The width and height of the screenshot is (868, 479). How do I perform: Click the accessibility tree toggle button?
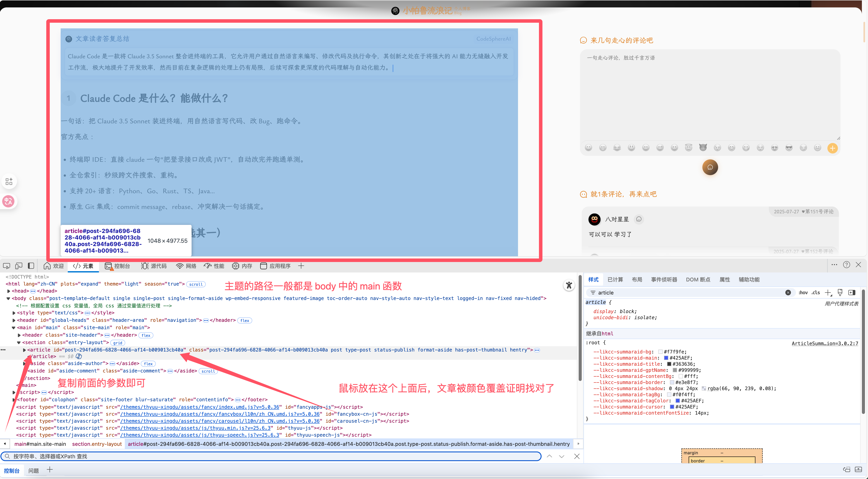pyautogui.click(x=569, y=286)
